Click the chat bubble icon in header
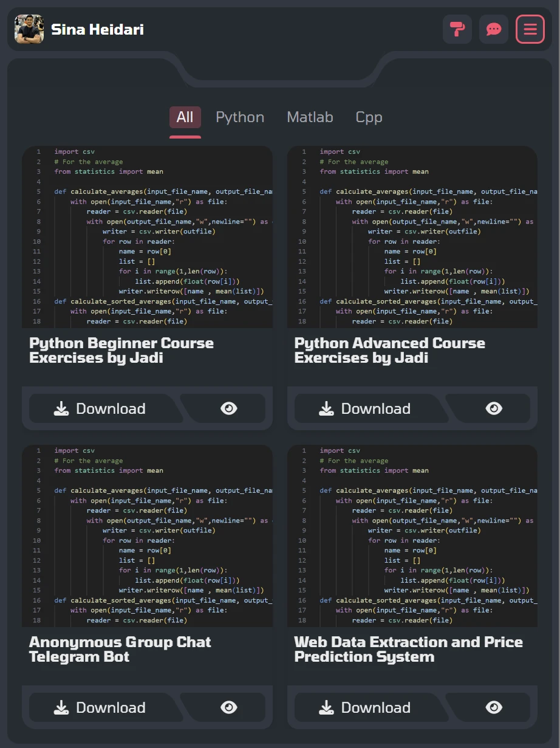 pyautogui.click(x=493, y=29)
